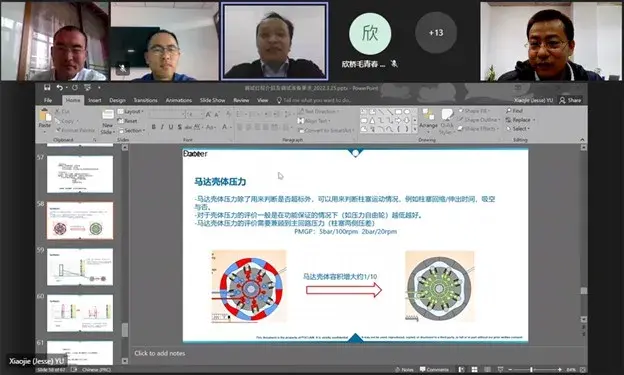Screen dimensions: 624x375
Task: Switch to the View tab
Action: point(263,100)
